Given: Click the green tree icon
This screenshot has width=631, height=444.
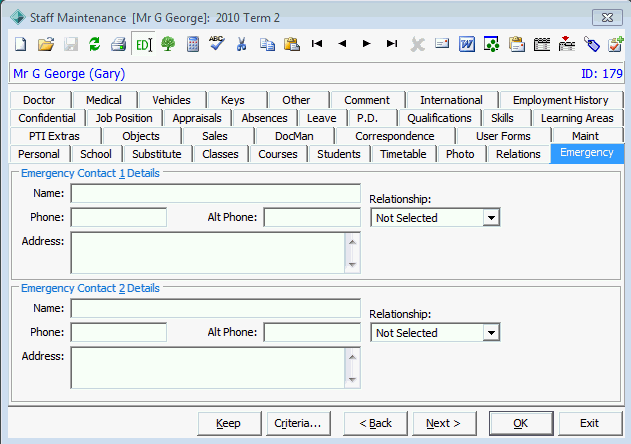Looking at the screenshot, I should coord(168,43).
